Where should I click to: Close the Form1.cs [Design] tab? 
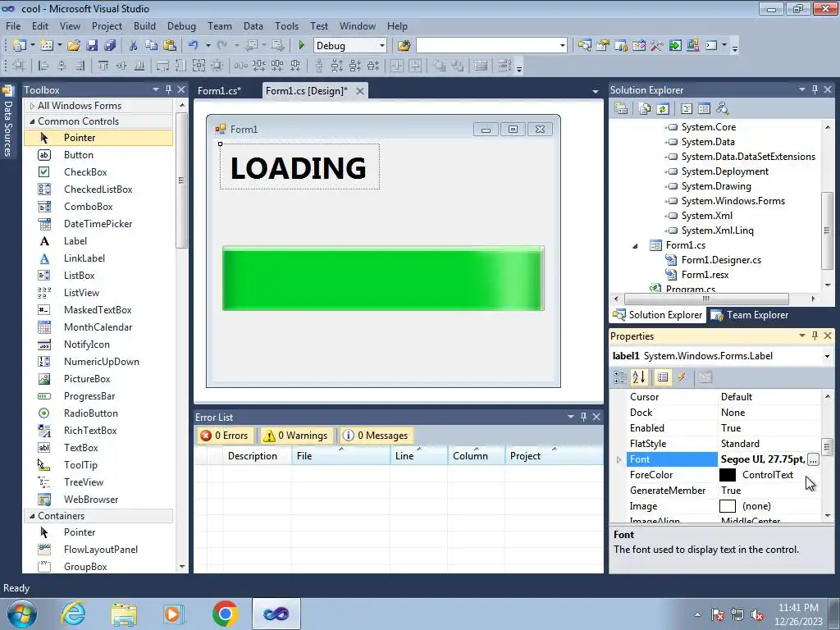(x=360, y=91)
